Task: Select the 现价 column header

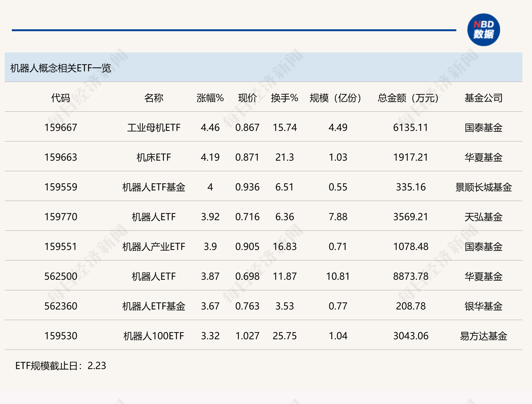Action: pyautogui.click(x=247, y=98)
